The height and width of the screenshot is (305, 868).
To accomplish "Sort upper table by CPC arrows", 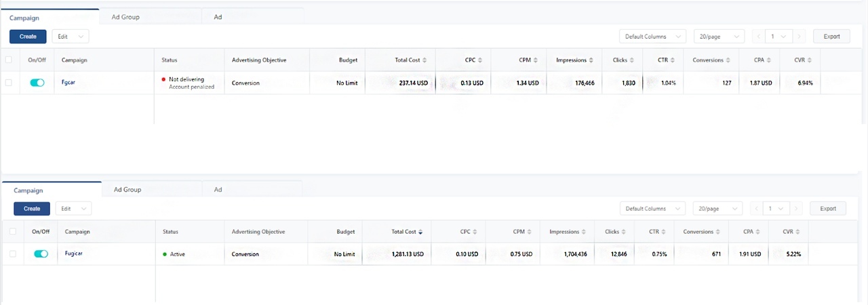I will pos(479,60).
